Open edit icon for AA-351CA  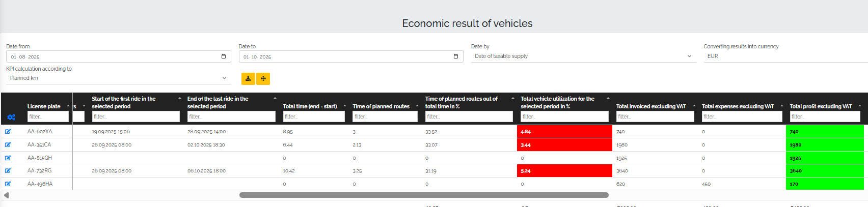coord(8,145)
